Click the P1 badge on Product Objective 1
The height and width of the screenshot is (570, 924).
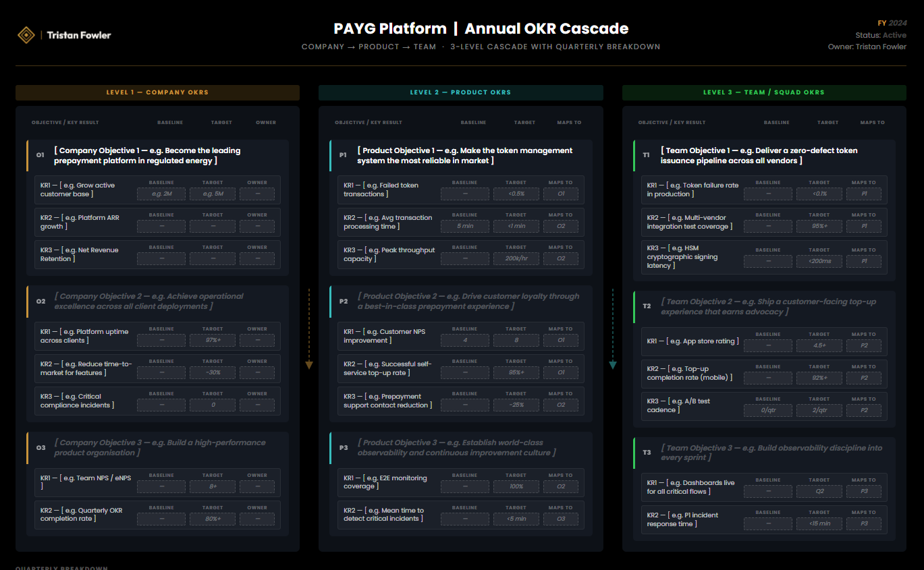pyautogui.click(x=344, y=154)
